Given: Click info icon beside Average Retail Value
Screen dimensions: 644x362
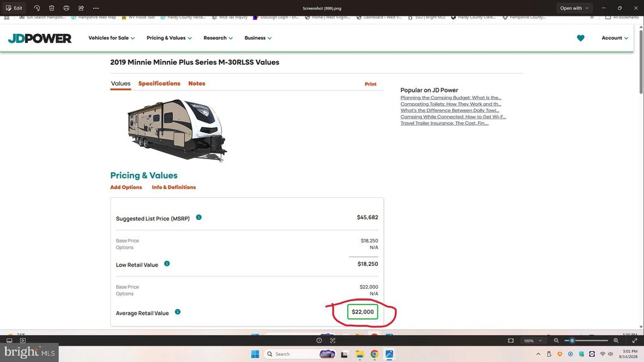Looking at the screenshot, I should pyautogui.click(x=177, y=312).
